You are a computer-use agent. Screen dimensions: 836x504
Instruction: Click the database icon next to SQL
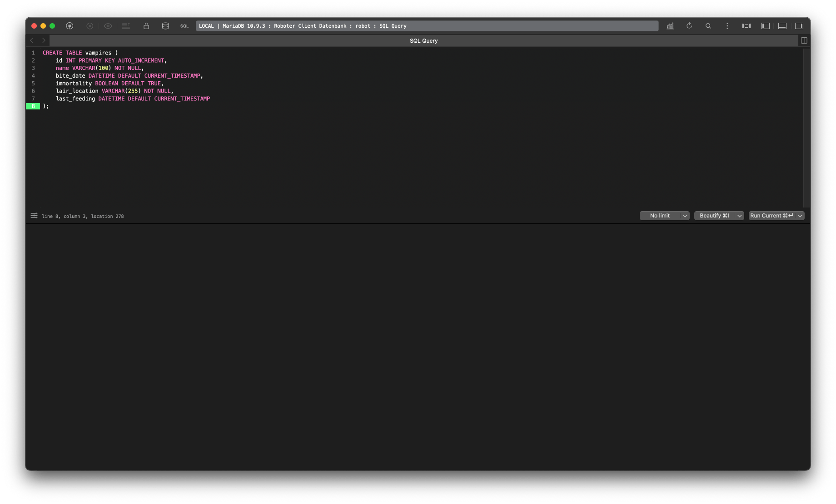click(165, 26)
